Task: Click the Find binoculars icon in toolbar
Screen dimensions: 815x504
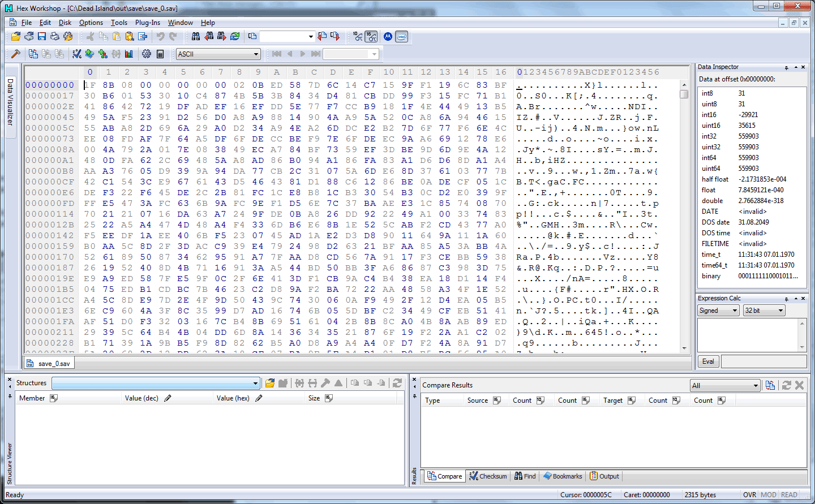Action: point(196,36)
